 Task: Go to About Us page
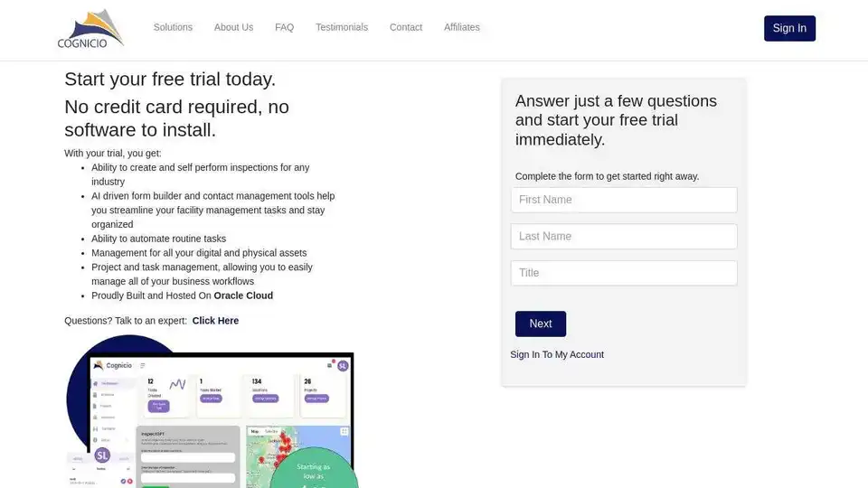(x=233, y=27)
